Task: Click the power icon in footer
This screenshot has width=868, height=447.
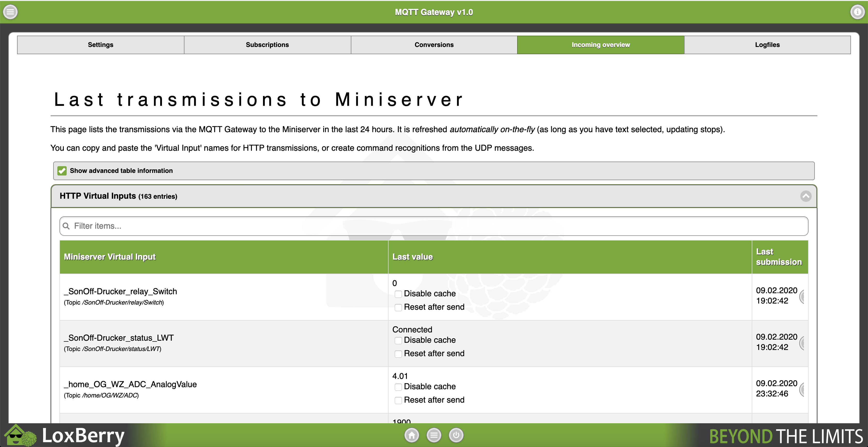Action: [456, 435]
